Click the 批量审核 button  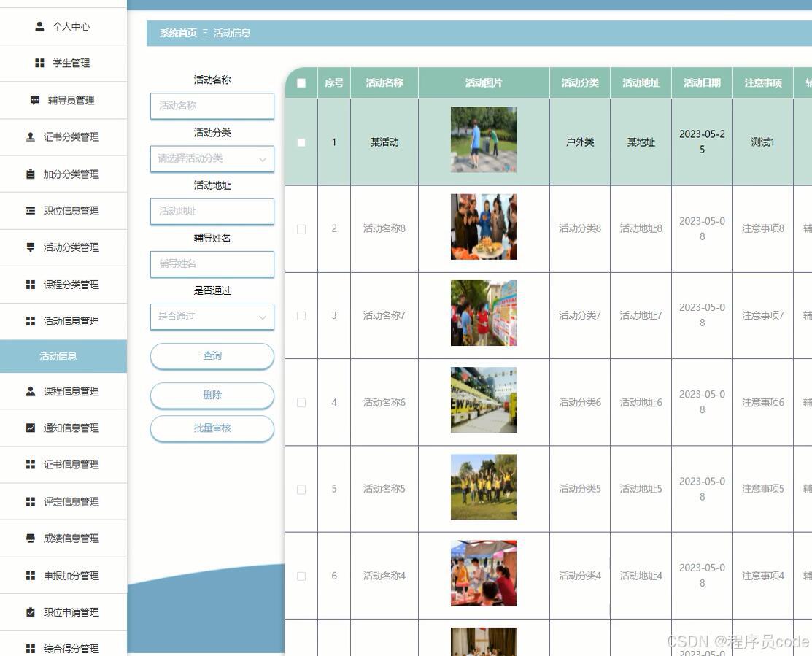click(212, 428)
